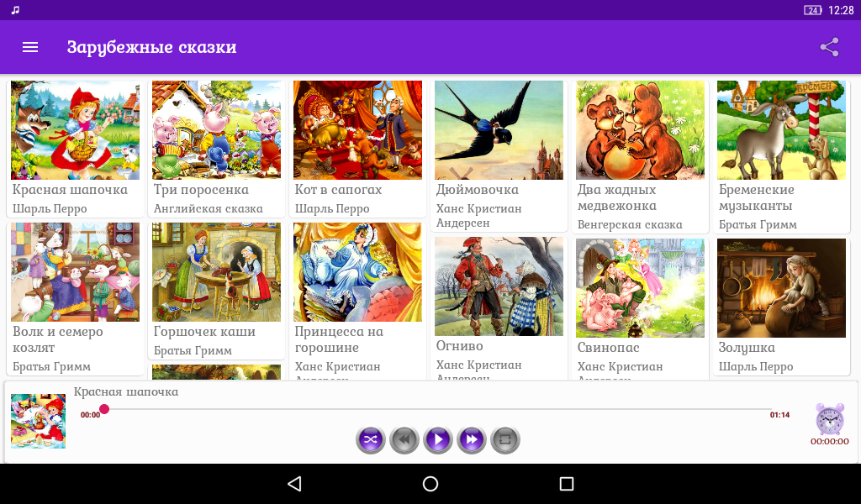Click the playback progress slider knob
The width and height of the screenshot is (861, 504).
click(104, 408)
